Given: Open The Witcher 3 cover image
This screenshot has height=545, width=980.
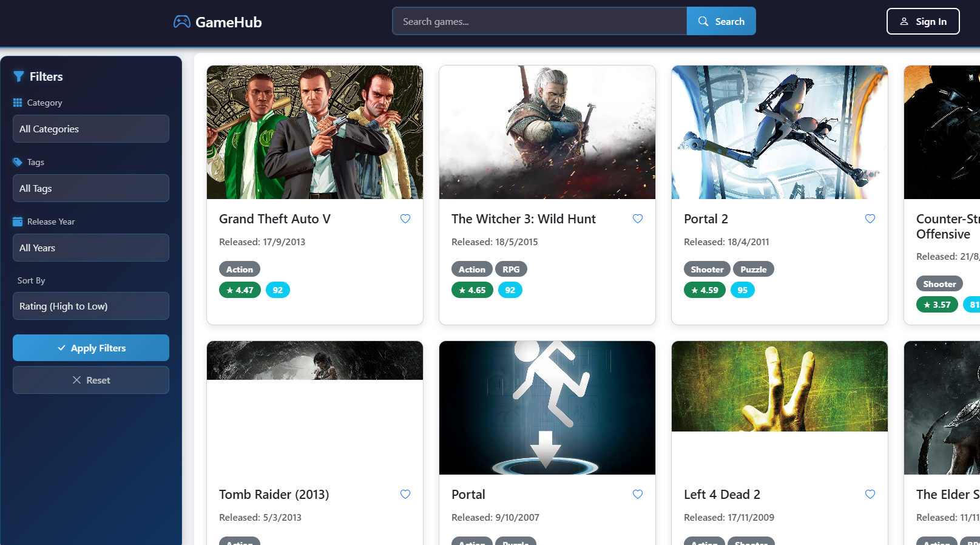Looking at the screenshot, I should [547, 132].
